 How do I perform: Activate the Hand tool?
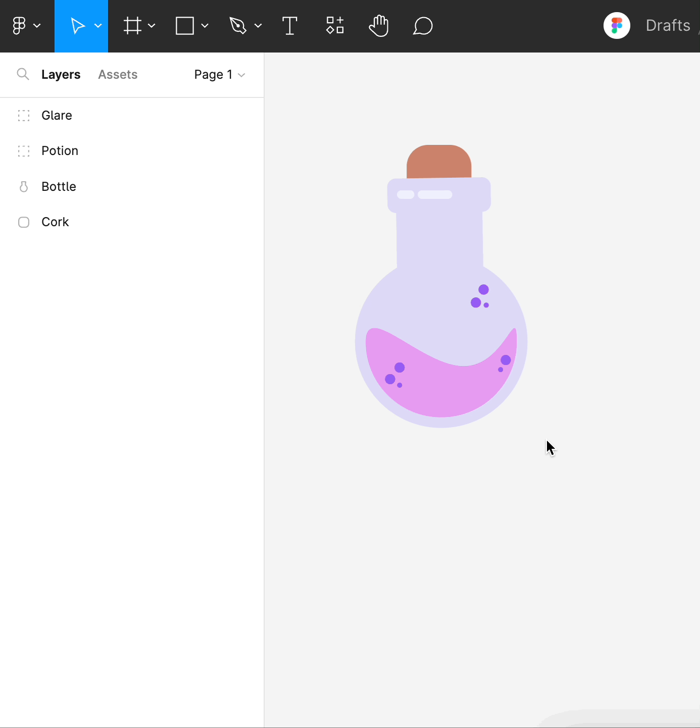pyautogui.click(x=378, y=26)
